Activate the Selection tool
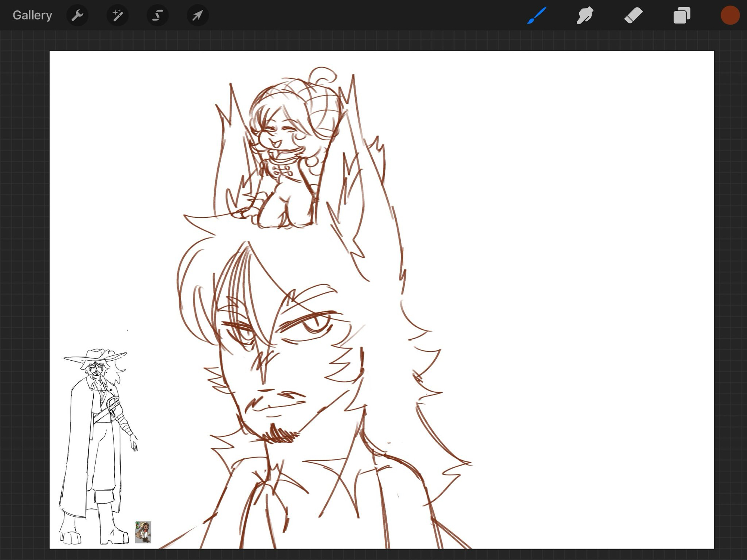 [158, 15]
